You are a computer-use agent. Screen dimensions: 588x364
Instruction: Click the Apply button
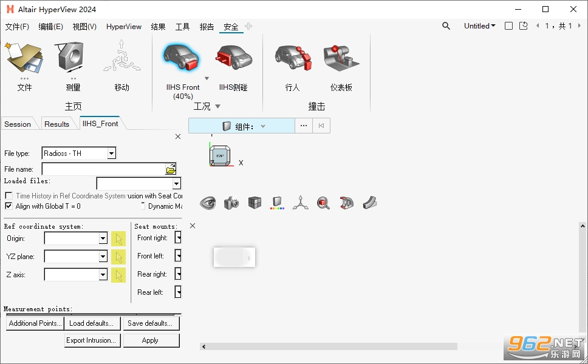[x=151, y=340]
